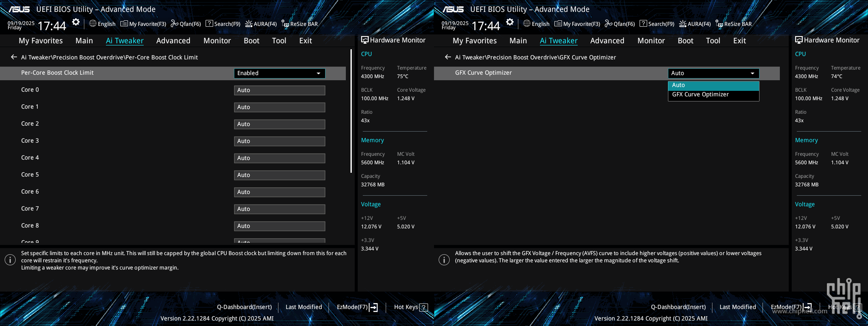Switch to Tool tab in left window

[x=279, y=41]
